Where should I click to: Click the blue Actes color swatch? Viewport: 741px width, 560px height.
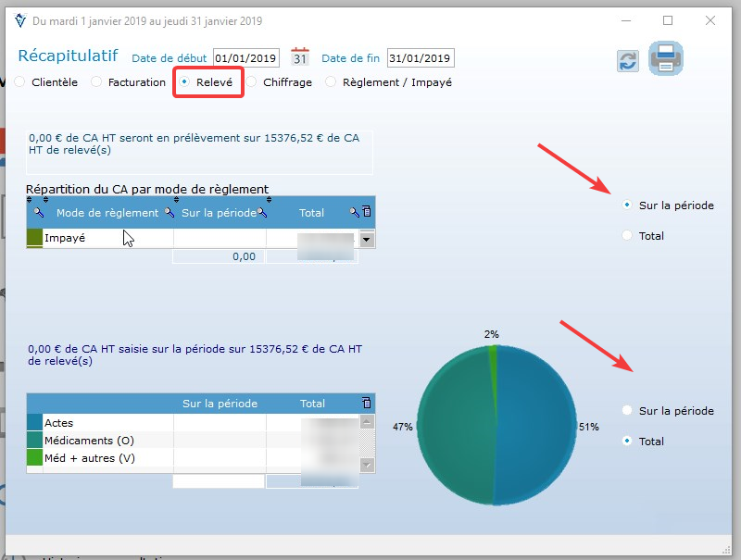pyautogui.click(x=34, y=422)
